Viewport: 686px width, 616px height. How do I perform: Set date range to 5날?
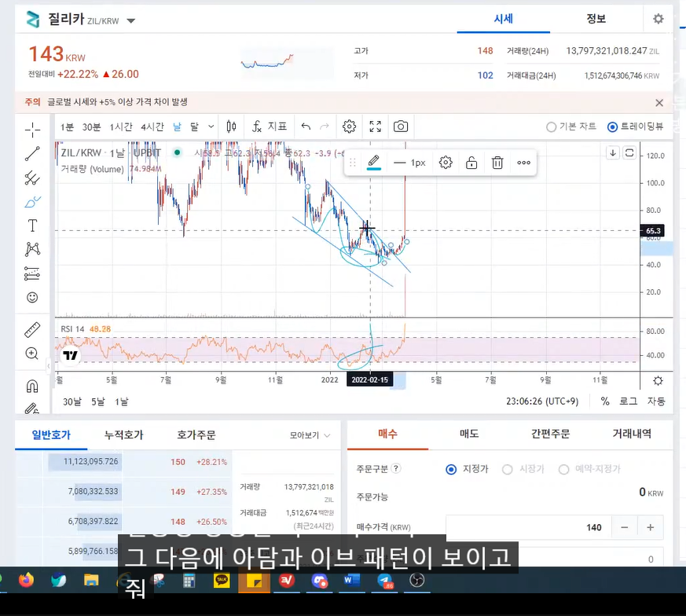click(98, 401)
